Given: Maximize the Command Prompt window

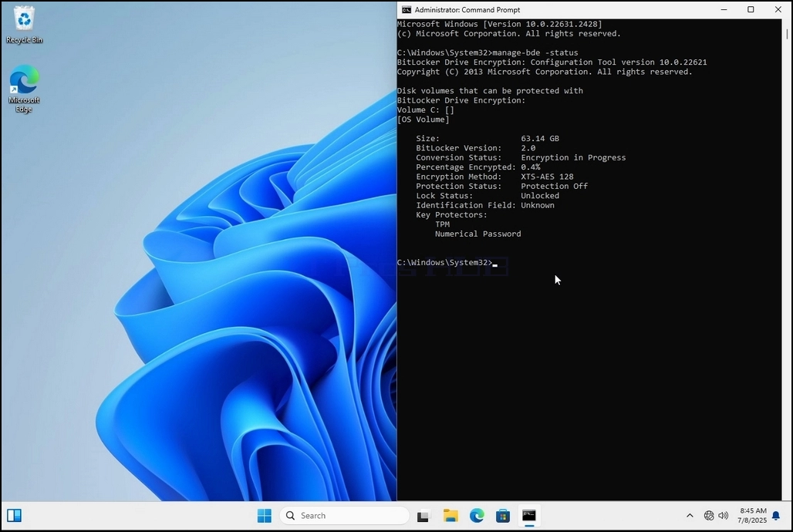Looking at the screenshot, I should pos(751,9).
